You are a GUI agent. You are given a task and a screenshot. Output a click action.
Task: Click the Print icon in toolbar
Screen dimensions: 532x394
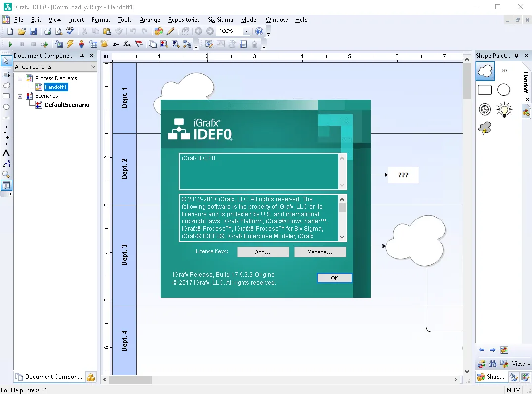tap(48, 31)
